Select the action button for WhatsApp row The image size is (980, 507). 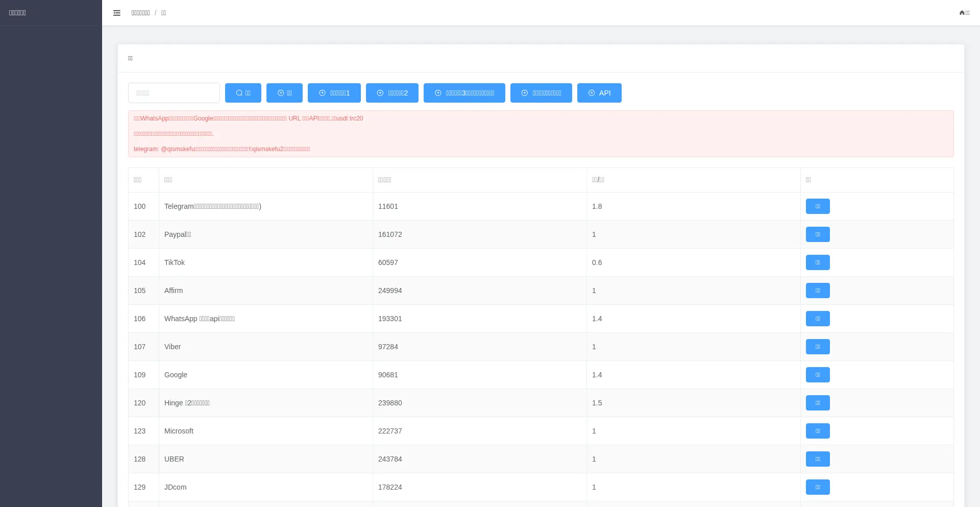pyautogui.click(x=817, y=319)
